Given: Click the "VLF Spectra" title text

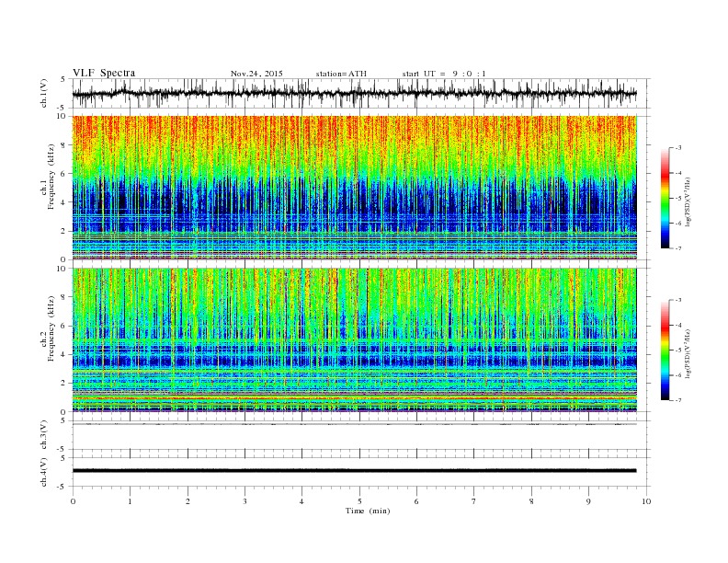Looking at the screenshot, I should [x=104, y=73].
